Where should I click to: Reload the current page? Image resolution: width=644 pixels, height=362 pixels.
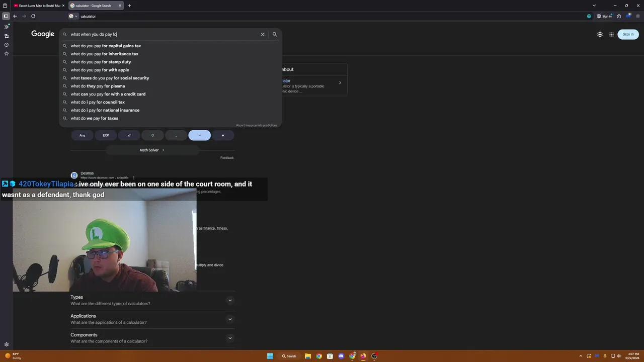point(33,16)
